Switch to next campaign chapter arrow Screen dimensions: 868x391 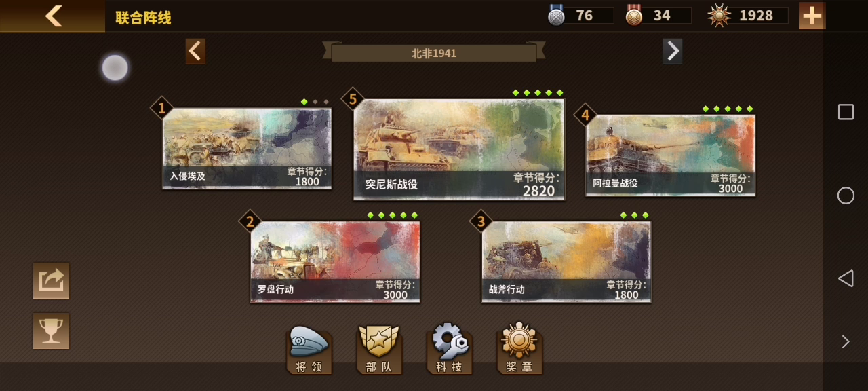(x=672, y=51)
